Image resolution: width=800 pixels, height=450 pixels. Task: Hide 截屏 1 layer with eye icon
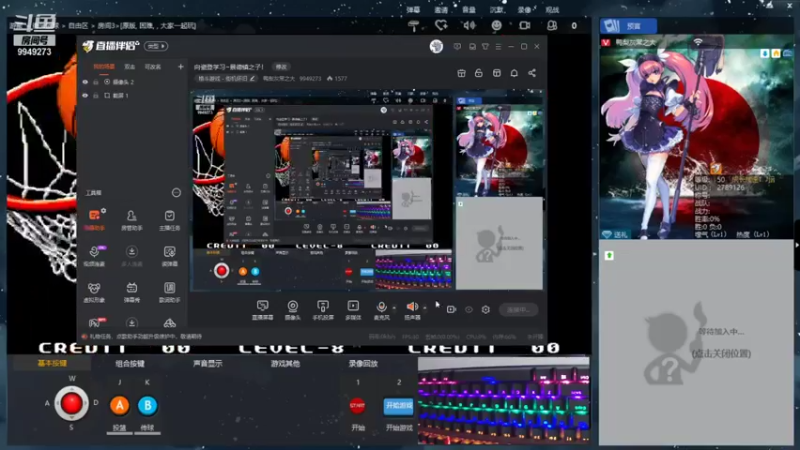[x=85, y=95]
